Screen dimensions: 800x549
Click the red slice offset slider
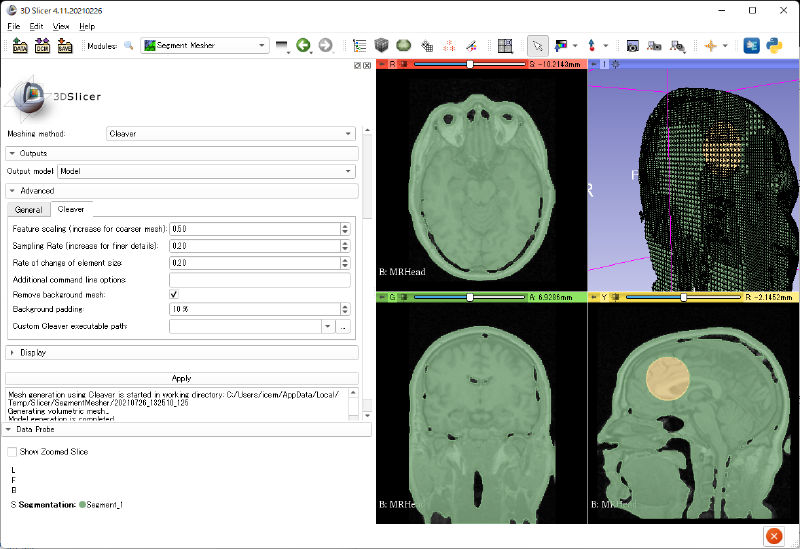point(468,64)
